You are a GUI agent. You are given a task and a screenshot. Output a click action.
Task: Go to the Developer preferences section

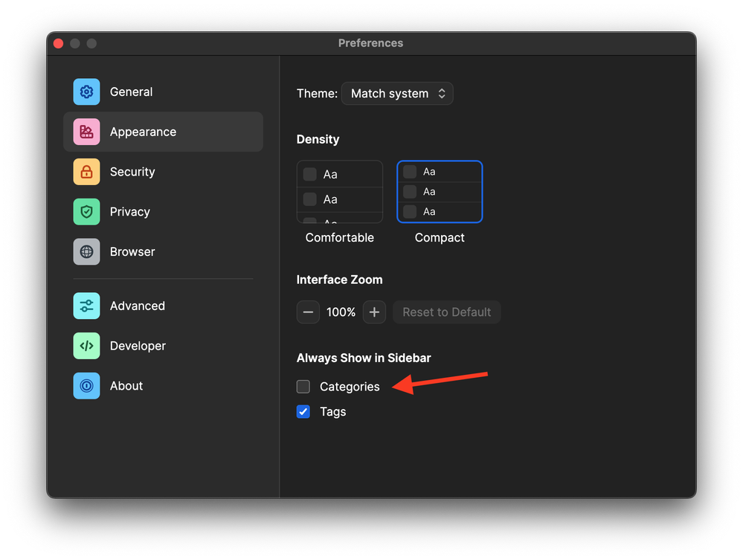click(x=138, y=346)
